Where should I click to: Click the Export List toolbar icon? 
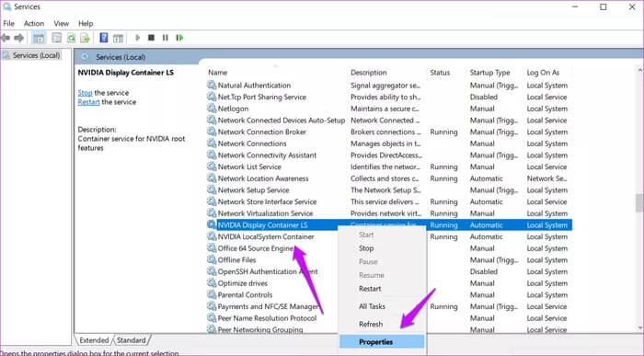85,39
